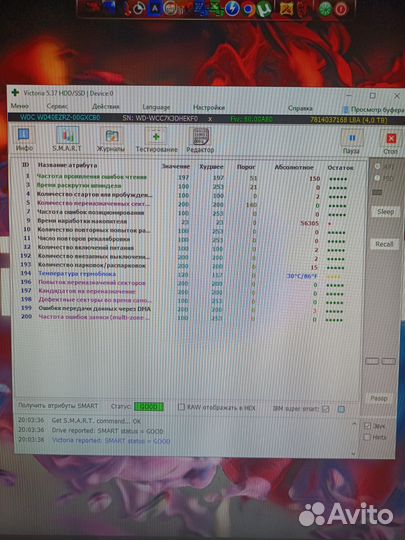Toggle the Звук sound checkbox

click(x=367, y=426)
